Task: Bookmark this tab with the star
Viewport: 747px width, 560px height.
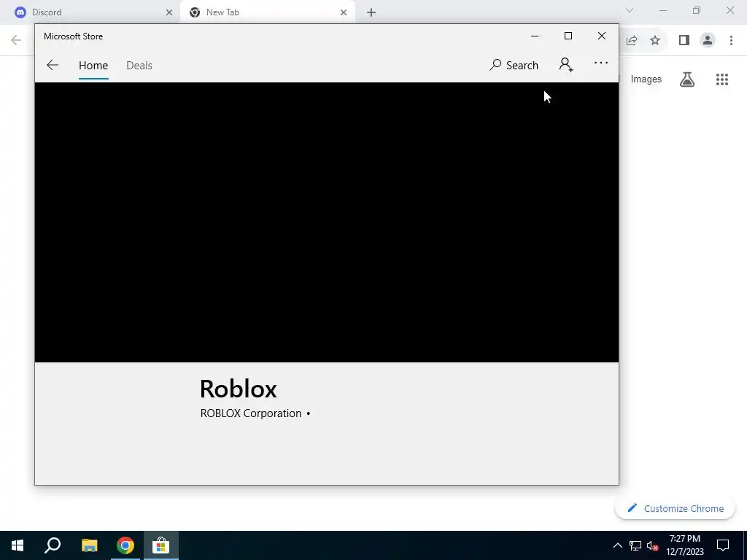Action: (655, 41)
